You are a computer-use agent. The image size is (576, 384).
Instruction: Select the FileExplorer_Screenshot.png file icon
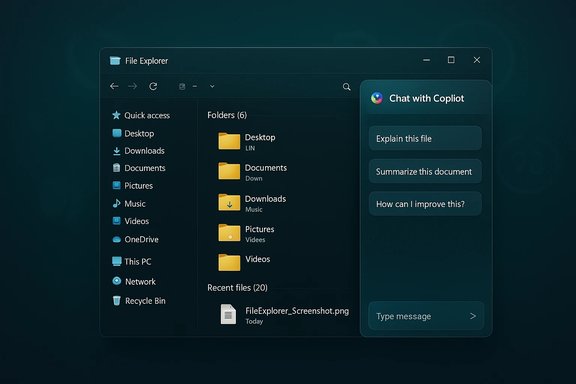click(x=228, y=314)
